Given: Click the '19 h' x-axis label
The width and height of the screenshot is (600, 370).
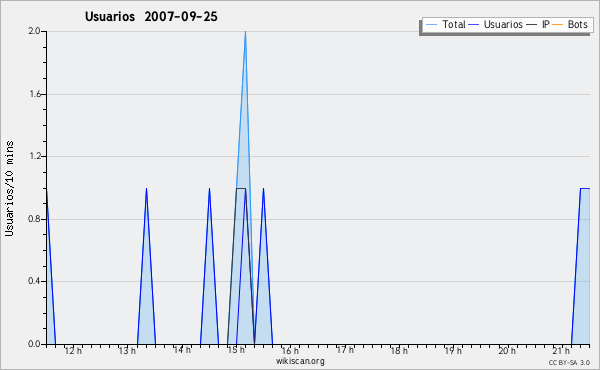Looking at the screenshot, I should [x=453, y=350].
